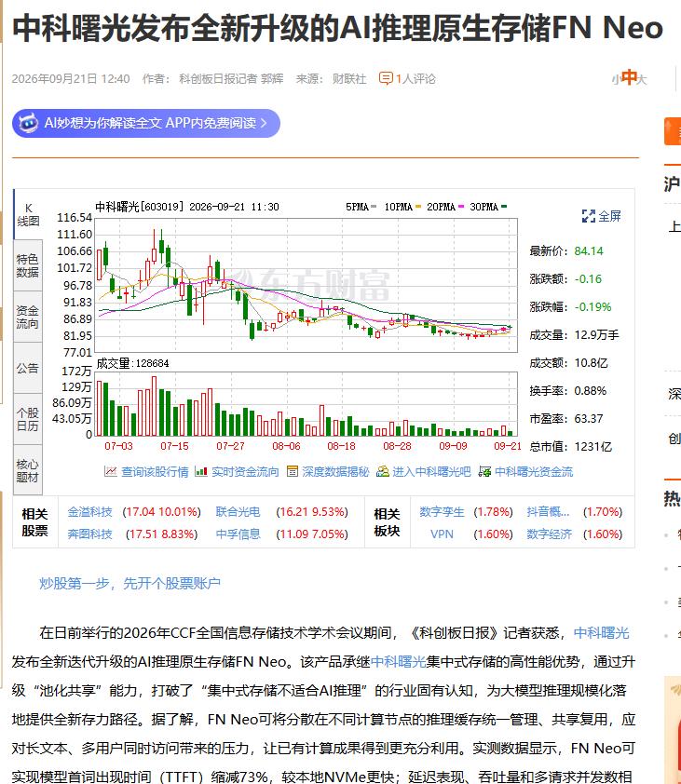This screenshot has height=784, width=681.
Task: Click the date 2026年09月21日 12:40
Action: [71, 78]
